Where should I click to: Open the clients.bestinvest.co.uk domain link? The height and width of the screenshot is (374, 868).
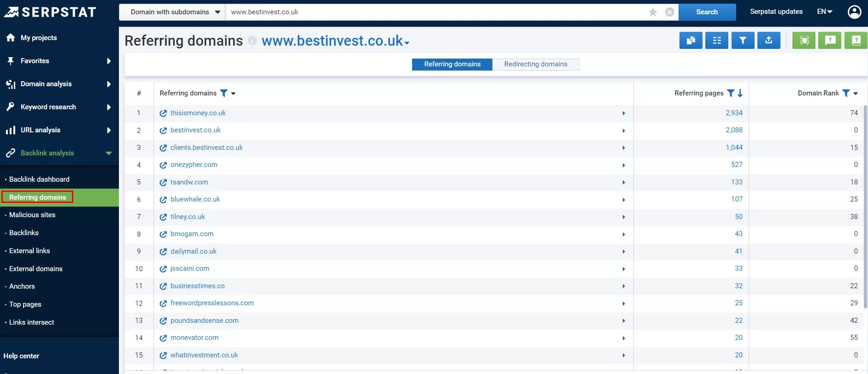point(207,148)
